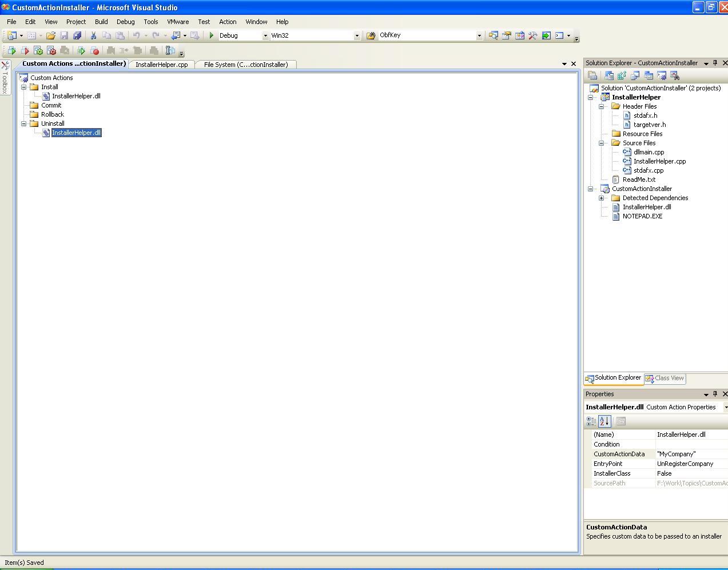
Task: Edit the EntryPoint value UnRegisterCompany
Action: tap(692, 464)
